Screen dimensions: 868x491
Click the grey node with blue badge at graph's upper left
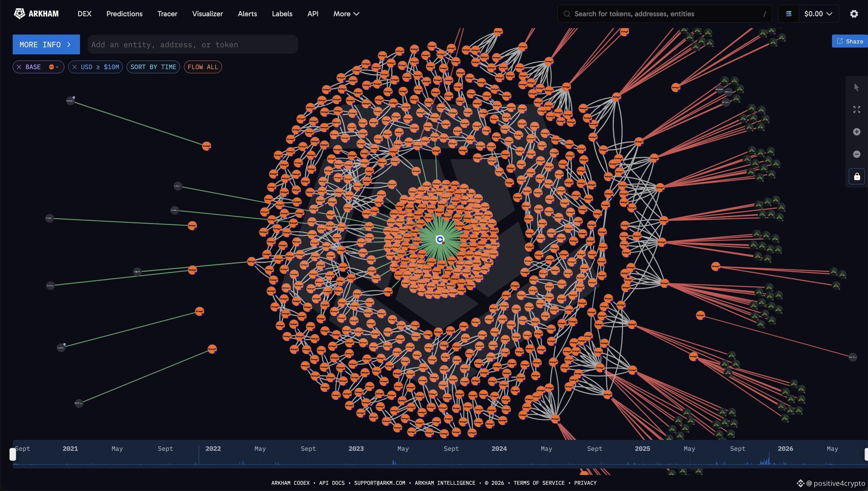pos(71,100)
